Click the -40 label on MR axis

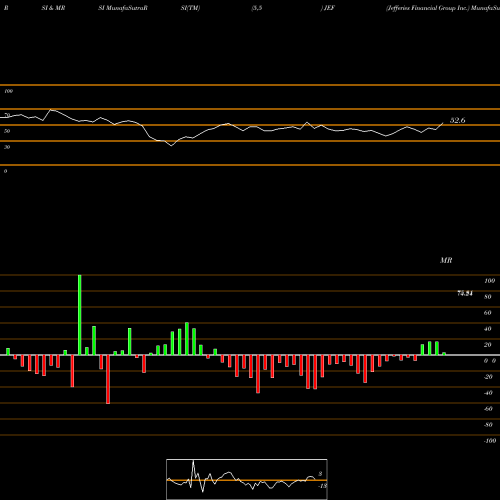coord(488,393)
